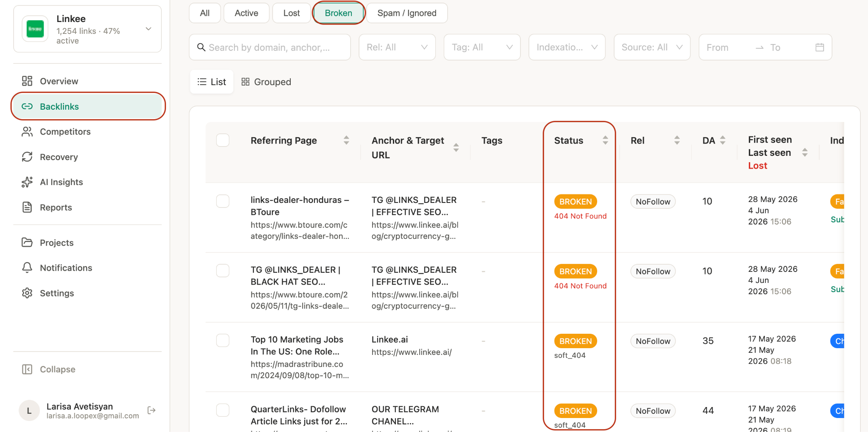Viewport: 868px width, 432px height.
Task: Switch to List view
Action: tap(212, 82)
